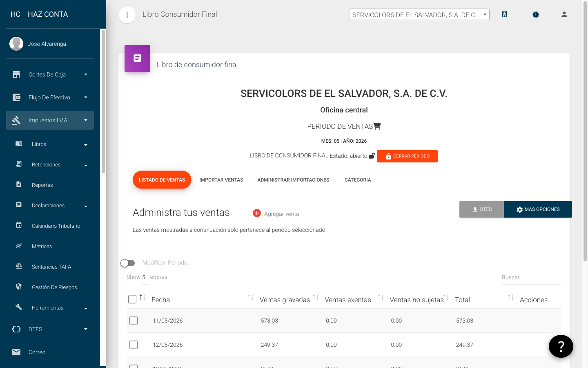Screen dimensions: 588x368
Task: Click the Calendario Tributario calendar icon
Action: tap(19, 225)
